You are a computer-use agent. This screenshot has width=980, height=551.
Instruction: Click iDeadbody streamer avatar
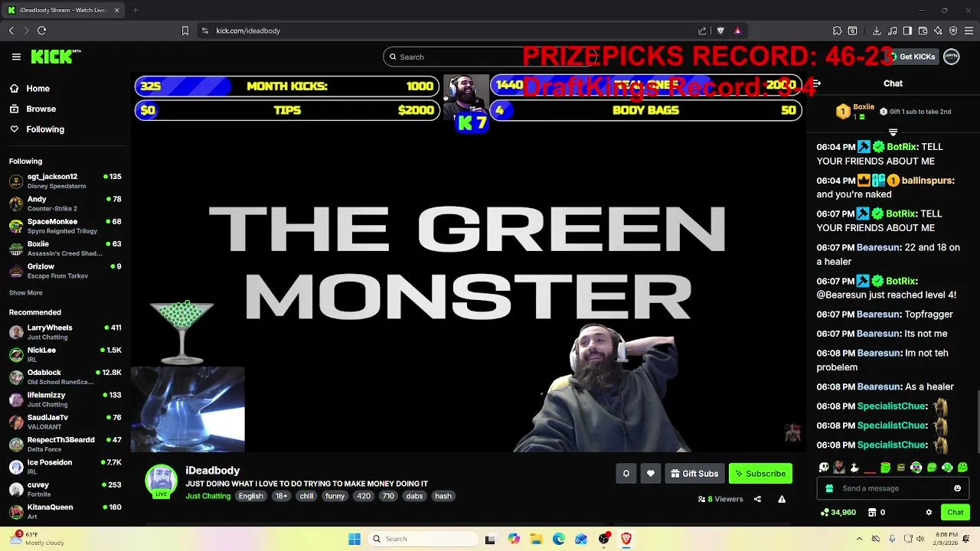pos(162,481)
